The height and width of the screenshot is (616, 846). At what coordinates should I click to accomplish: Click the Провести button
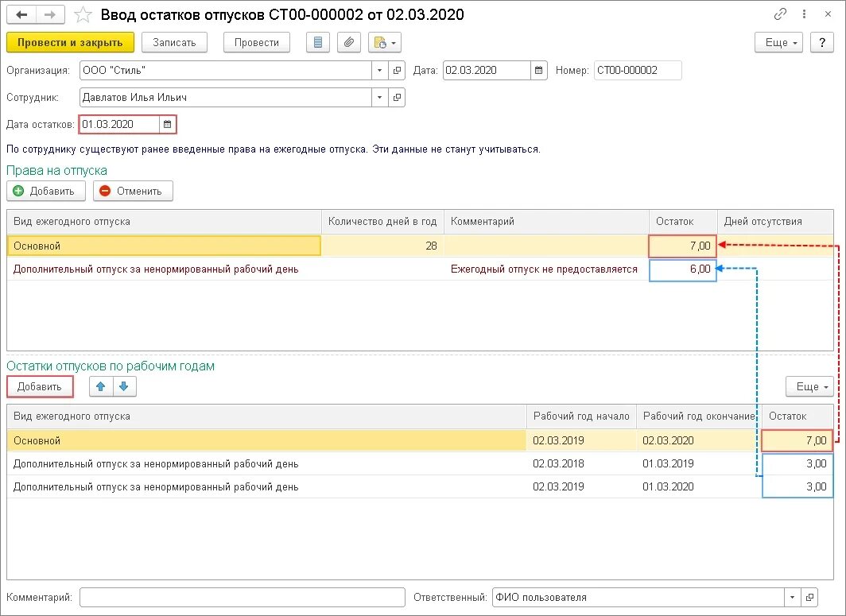[x=256, y=43]
